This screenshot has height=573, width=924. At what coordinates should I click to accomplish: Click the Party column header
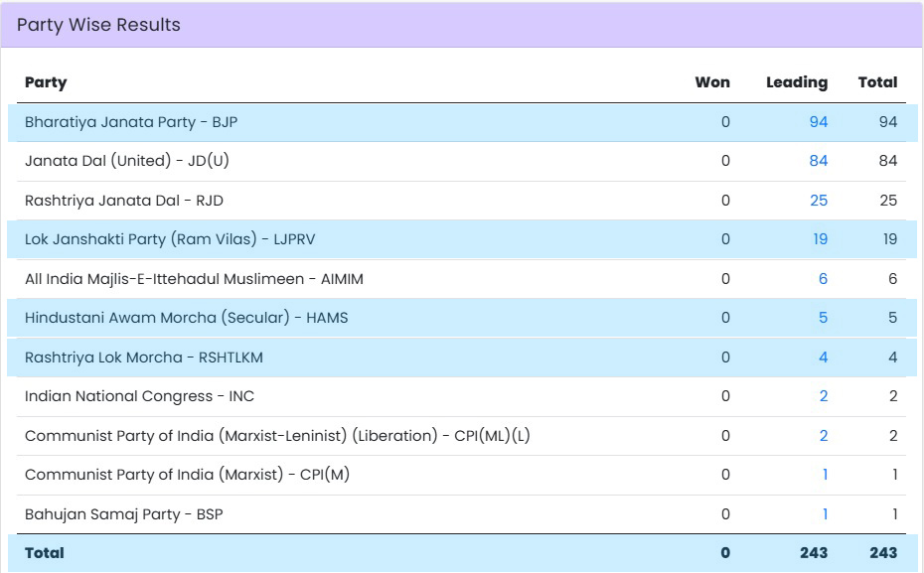click(x=46, y=82)
